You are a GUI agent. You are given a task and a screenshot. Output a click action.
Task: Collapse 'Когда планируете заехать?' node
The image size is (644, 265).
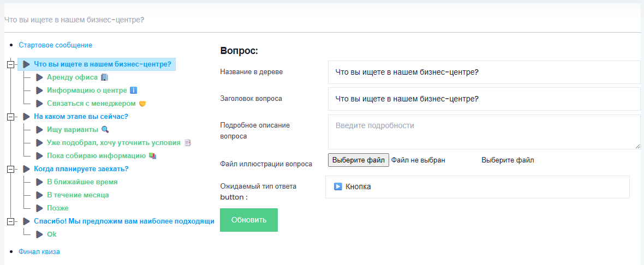pyautogui.click(x=10, y=169)
